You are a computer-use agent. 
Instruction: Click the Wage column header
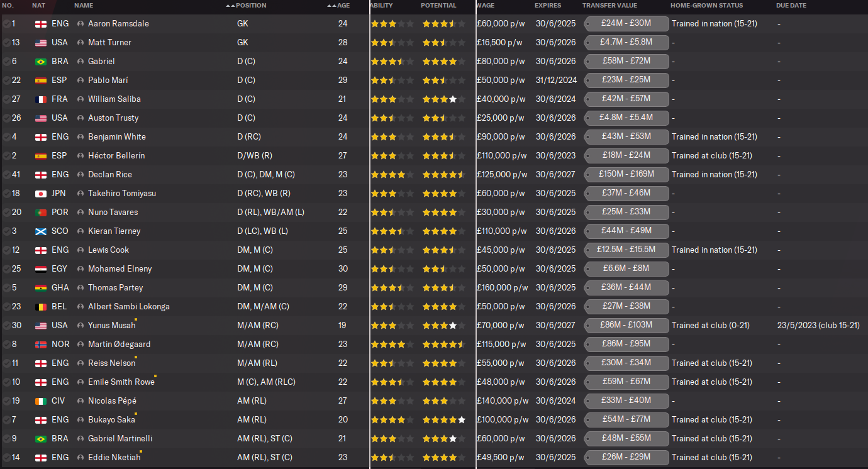(x=486, y=6)
